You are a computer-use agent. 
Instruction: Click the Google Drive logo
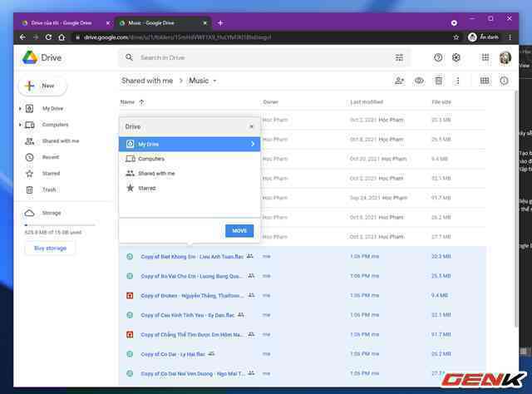point(30,57)
